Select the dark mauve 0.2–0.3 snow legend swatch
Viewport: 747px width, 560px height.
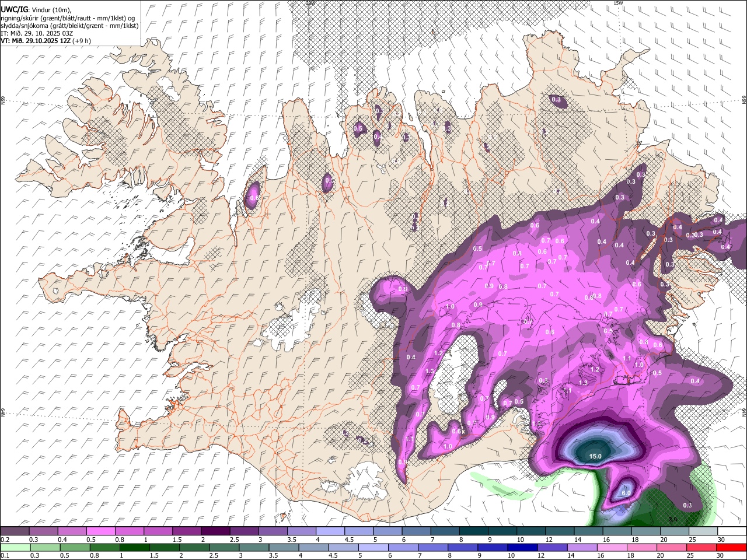[15, 531]
